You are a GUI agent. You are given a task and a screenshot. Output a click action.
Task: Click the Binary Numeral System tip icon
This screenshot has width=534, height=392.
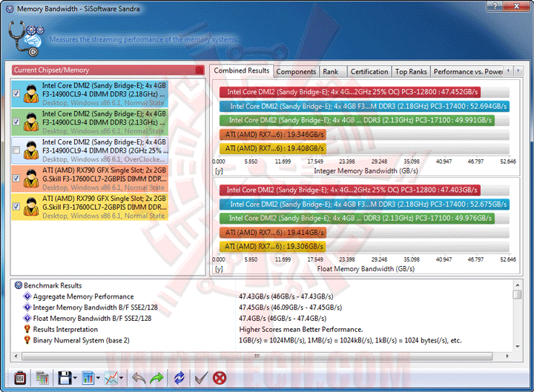27,340
